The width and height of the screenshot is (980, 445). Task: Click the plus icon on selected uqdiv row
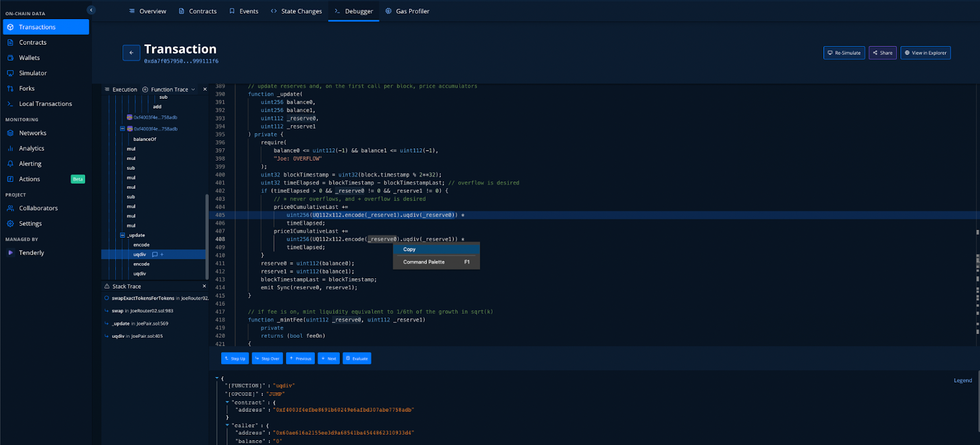pyautogui.click(x=162, y=254)
